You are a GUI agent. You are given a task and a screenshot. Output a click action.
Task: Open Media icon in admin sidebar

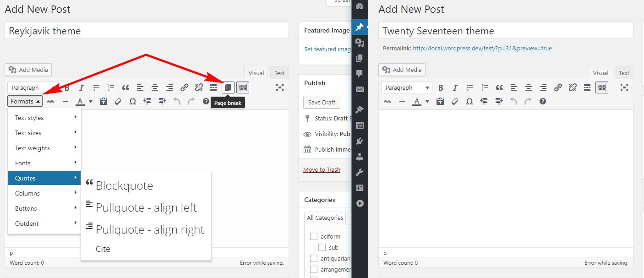tap(360, 43)
